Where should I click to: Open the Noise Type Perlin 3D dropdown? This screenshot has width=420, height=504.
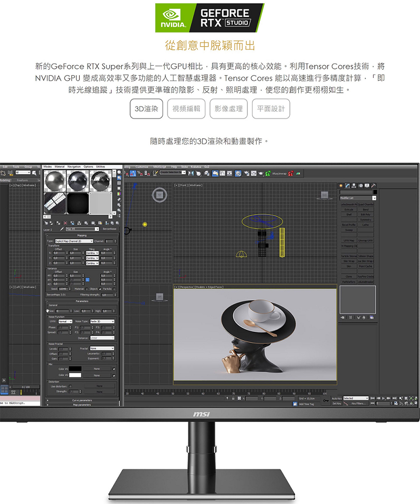coord(102,321)
